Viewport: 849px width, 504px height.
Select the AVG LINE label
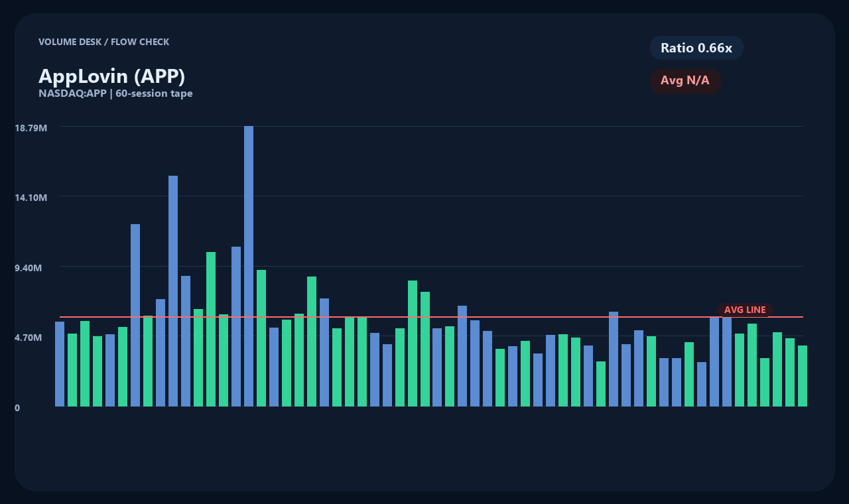point(744,310)
